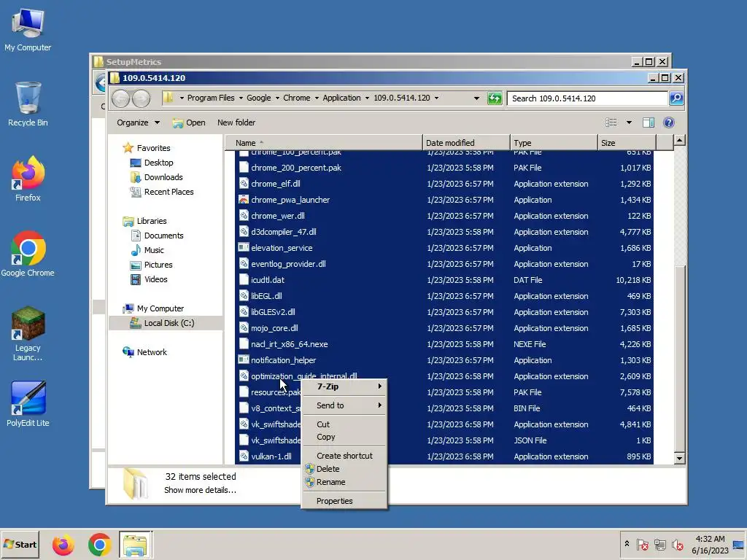This screenshot has width=747, height=560.
Task: Launch Firefox from the desktop shortcut
Action: coord(28,179)
